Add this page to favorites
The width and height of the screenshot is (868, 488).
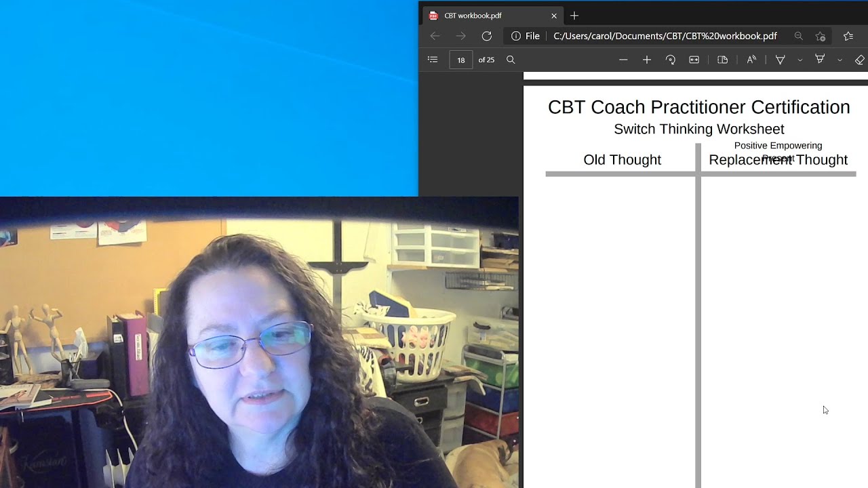(x=821, y=36)
